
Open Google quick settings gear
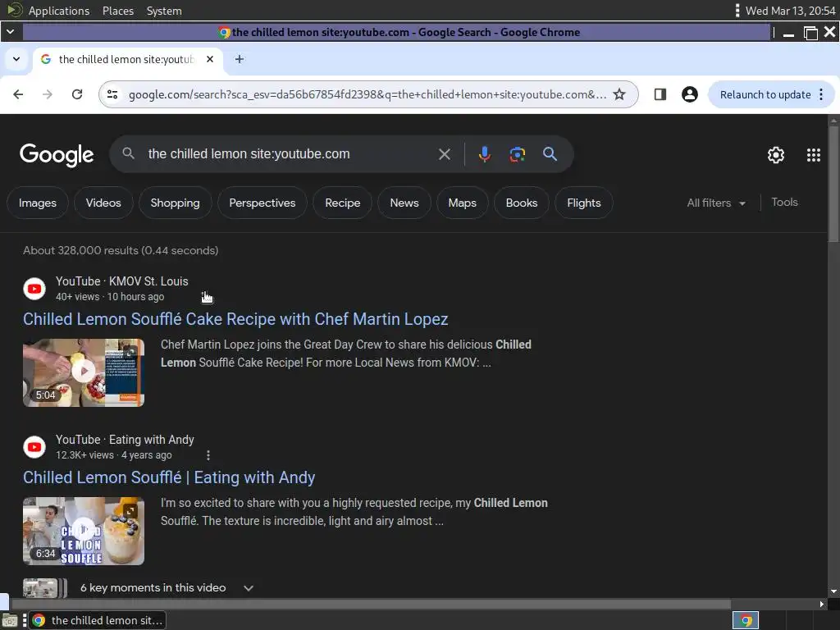[776, 155]
